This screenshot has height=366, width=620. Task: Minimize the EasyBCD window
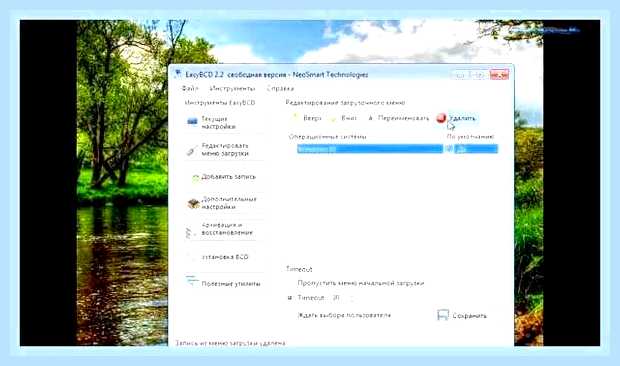click(x=460, y=74)
